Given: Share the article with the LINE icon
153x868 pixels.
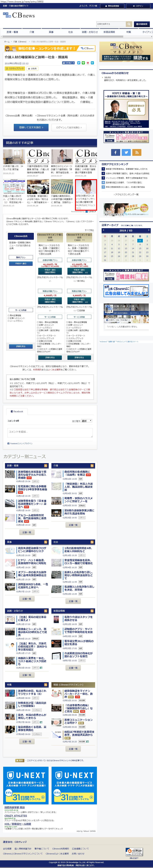Looking at the screenshot, I should coord(83,63).
